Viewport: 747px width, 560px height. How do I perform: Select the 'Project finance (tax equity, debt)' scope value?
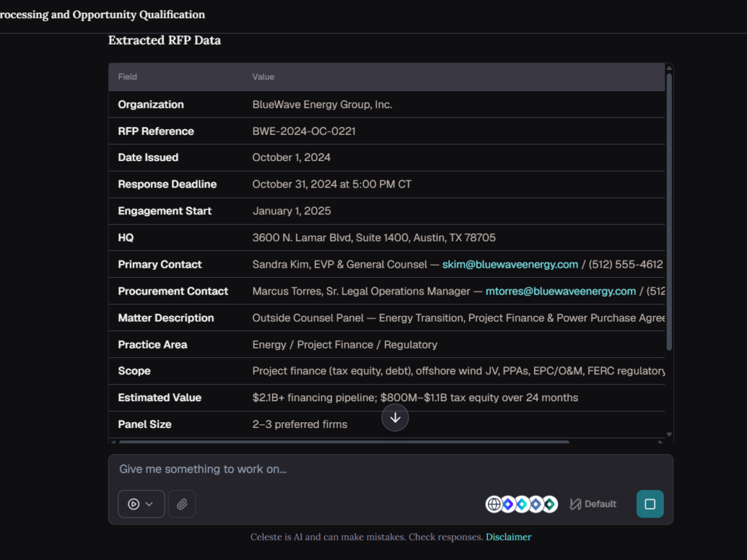tap(458, 371)
